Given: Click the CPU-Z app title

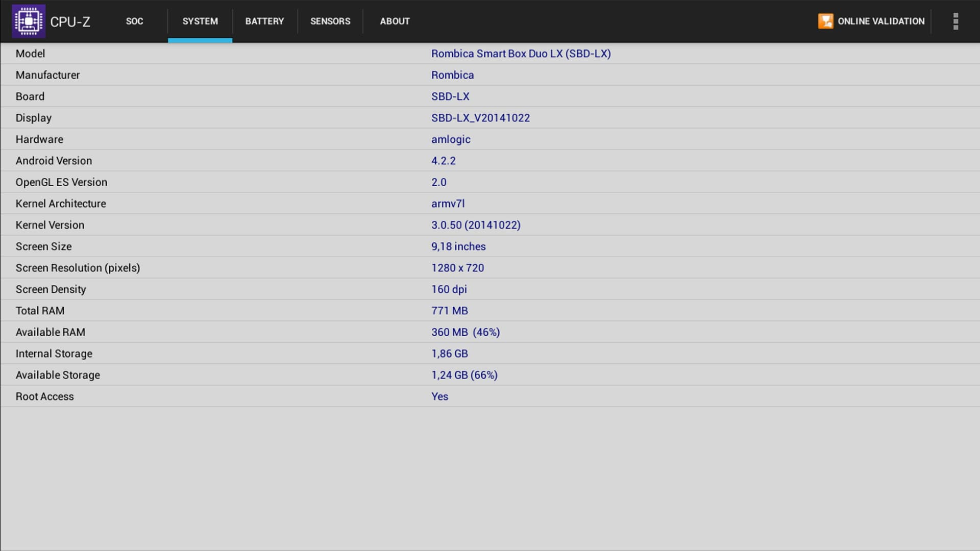Looking at the screenshot, I should click(70, 22).
